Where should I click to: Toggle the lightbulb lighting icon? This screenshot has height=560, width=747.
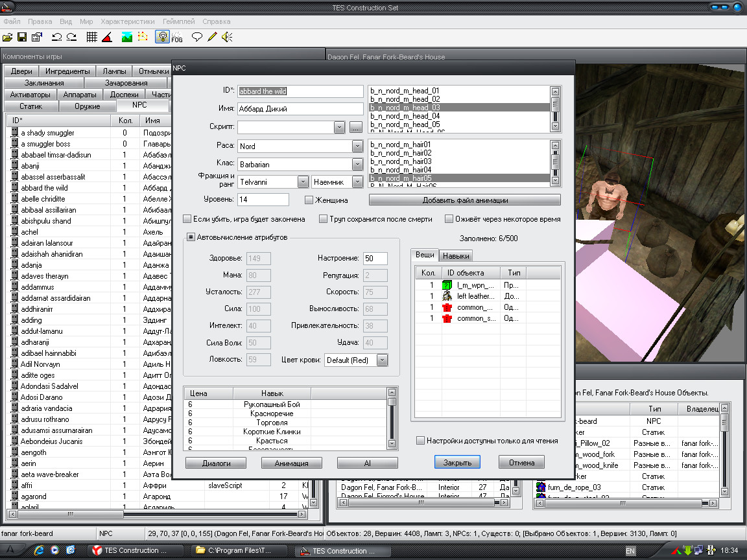162,37
